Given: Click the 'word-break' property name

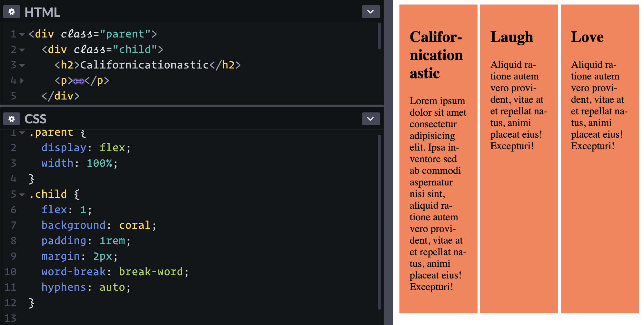Looking at the screenshot, I should click(x=74, y=272).
